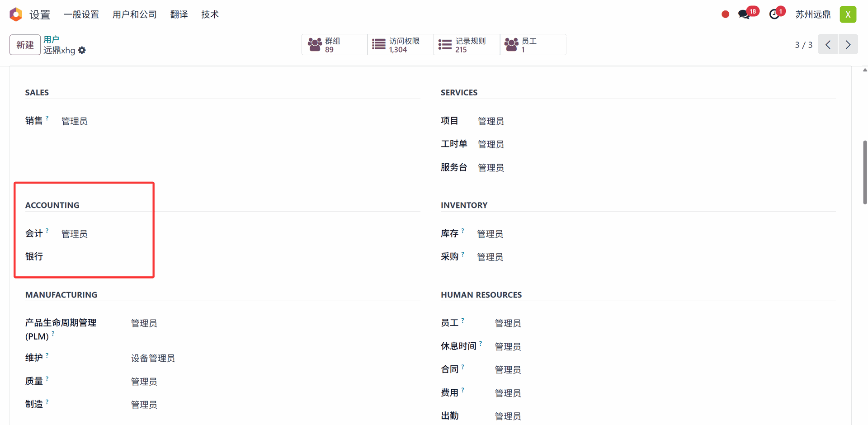Click the red recording indicator dot

pos(725,14)
